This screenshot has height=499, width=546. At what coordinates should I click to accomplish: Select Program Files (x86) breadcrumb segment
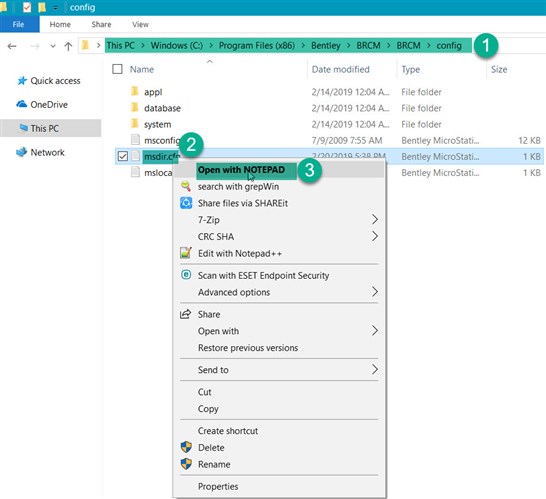pyautogui.click(x=257, y=46)
